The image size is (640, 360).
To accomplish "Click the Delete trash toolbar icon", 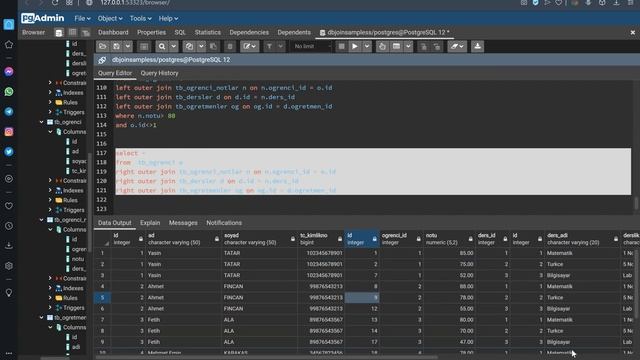I will click(x=230, y=47).
